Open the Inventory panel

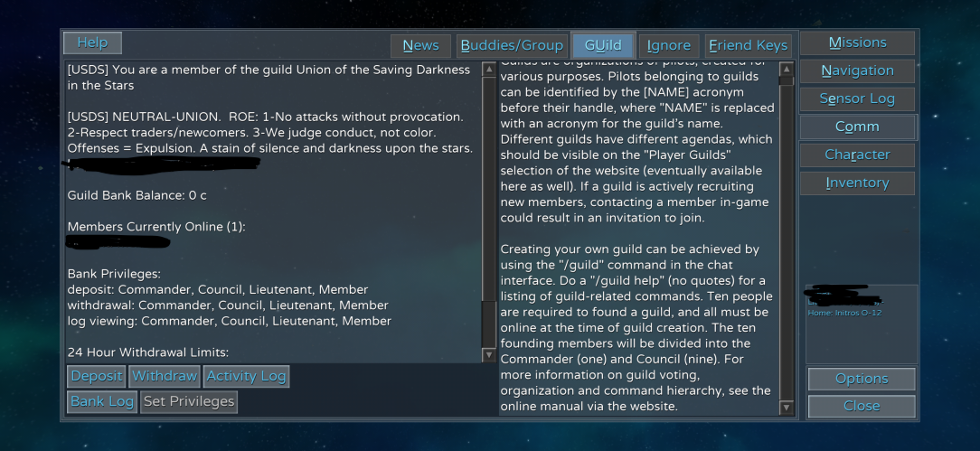(x=857, y=183)
